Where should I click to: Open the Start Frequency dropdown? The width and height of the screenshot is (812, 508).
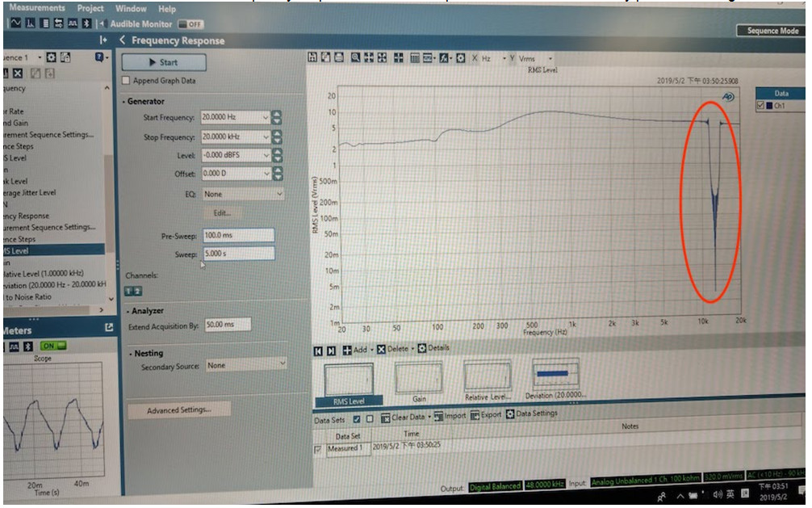pyautogui.click(x=266, y=117)
